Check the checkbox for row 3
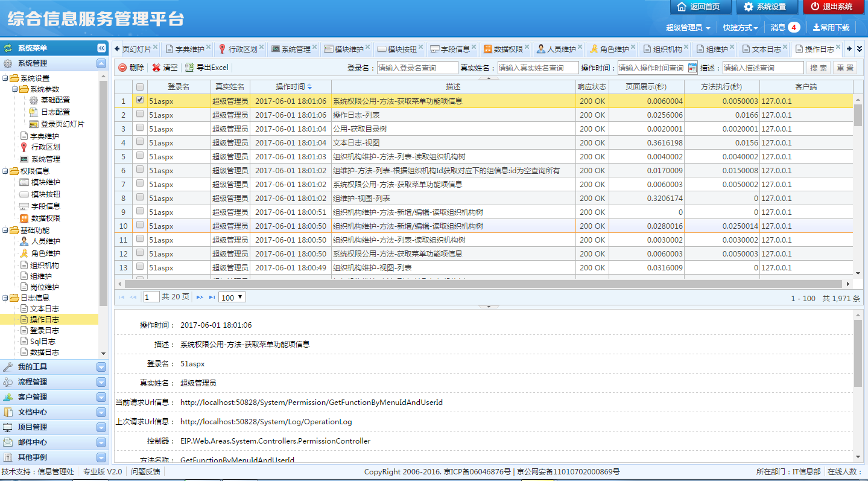 (140, 129)
